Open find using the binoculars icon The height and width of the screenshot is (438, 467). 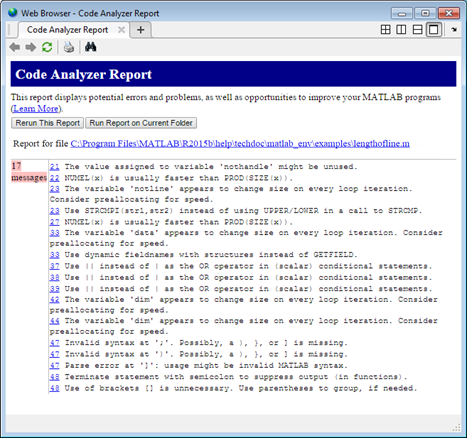tap(90, 47)
